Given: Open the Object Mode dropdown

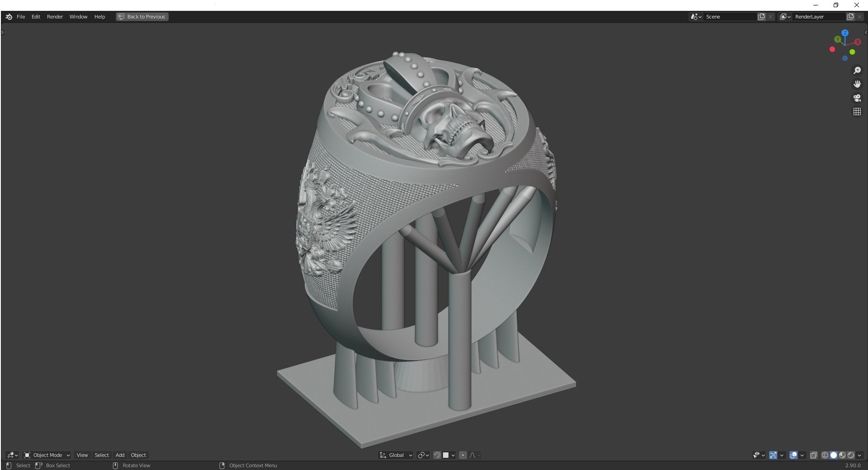Looking at the screenshot, I should (47, 455).
